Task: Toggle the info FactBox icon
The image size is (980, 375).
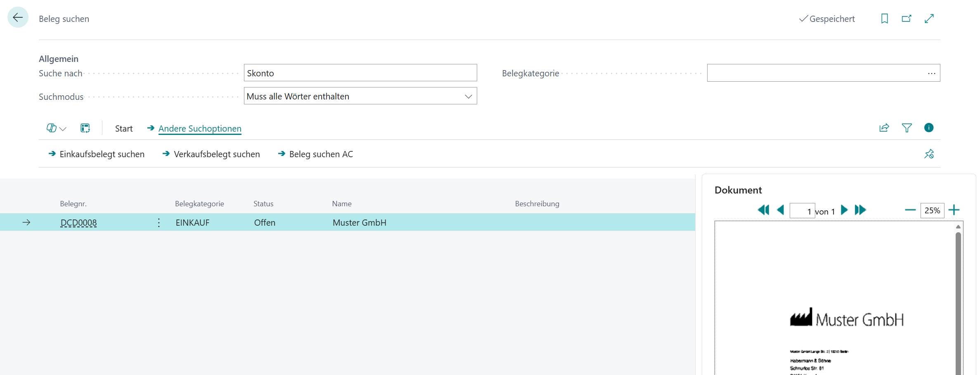Action: tap(929, 128)
